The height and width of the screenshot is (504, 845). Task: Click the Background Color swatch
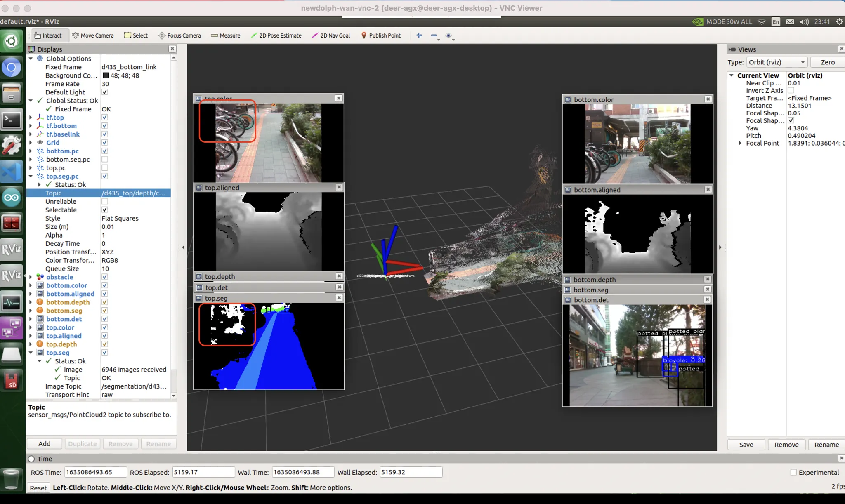coord(106,75)
